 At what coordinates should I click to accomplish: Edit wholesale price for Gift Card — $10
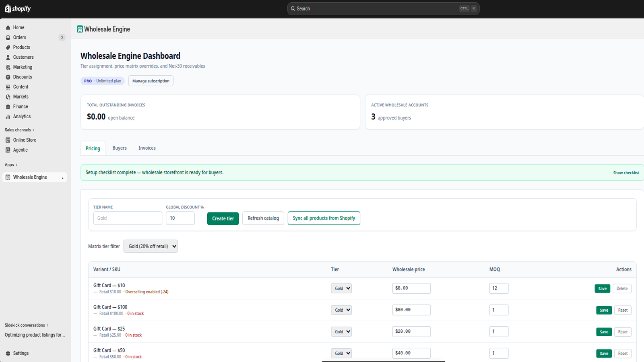[x=411, y=288]
